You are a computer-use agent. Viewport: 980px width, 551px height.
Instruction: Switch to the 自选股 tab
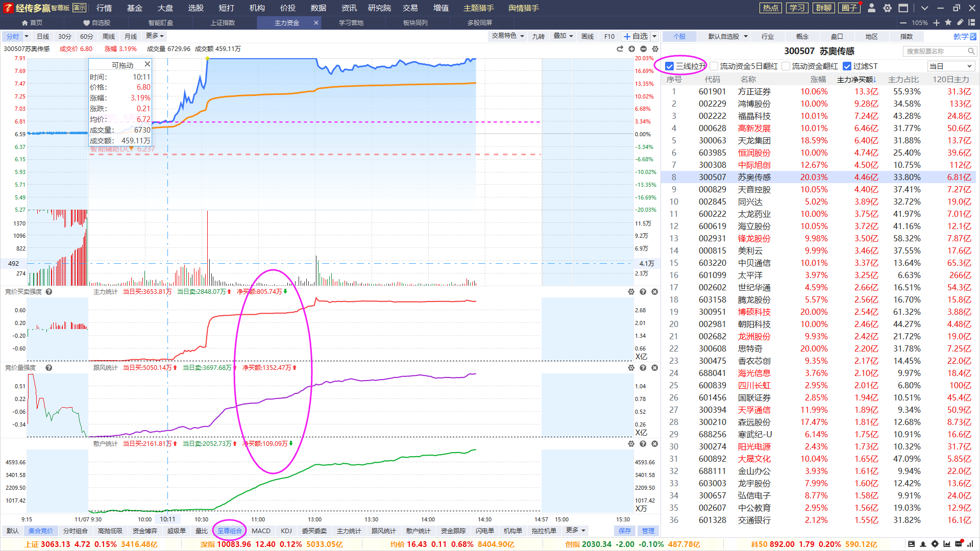pyautogui.click(x=96, y=23)
